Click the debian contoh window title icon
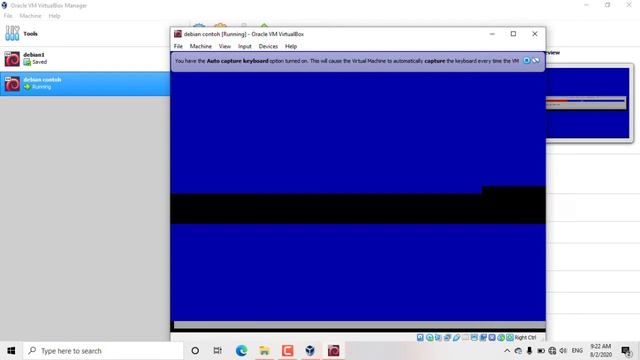This screenshot has width=640, height=360. point(178,34)
